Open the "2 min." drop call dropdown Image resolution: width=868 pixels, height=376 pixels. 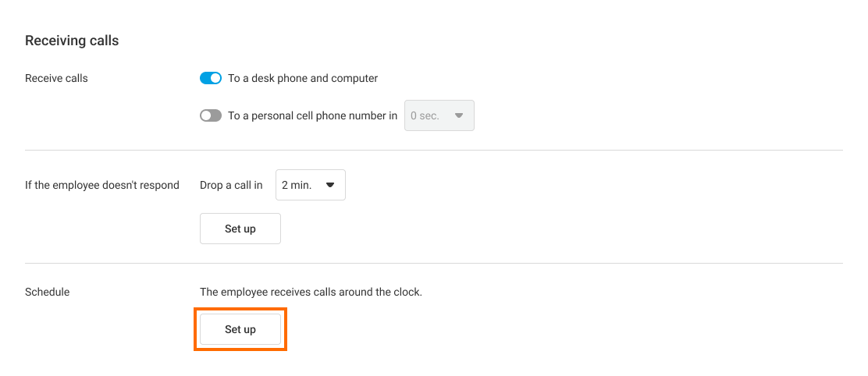(310, 185)
